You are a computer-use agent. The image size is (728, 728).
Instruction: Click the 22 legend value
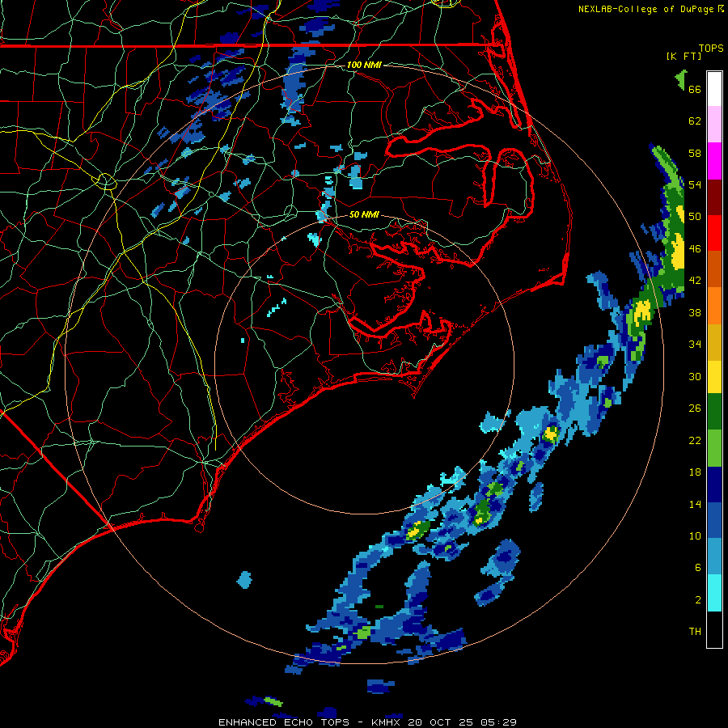point(695,440)
